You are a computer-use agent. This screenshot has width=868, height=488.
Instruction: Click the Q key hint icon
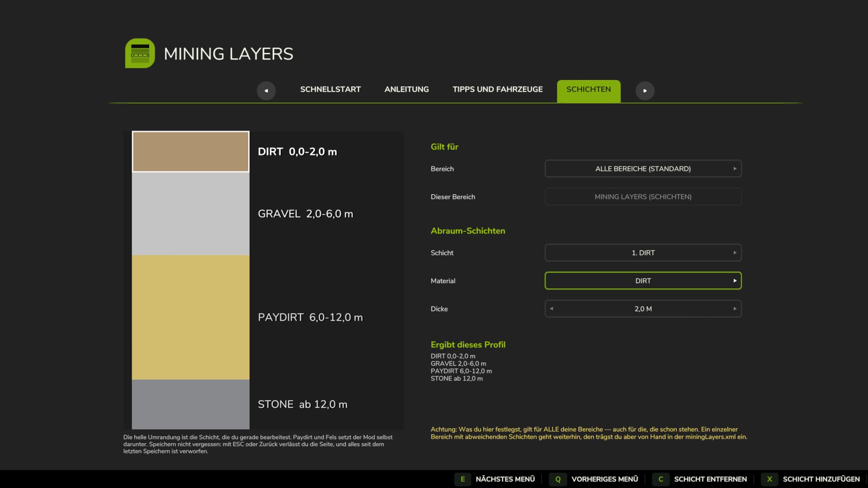click(x=558, y=479)
